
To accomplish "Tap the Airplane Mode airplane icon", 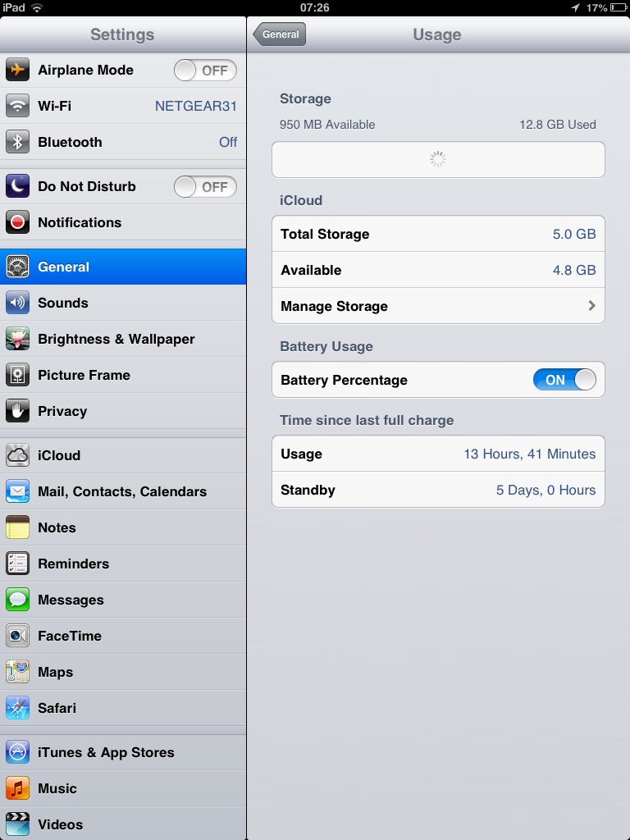I will 17,70.
